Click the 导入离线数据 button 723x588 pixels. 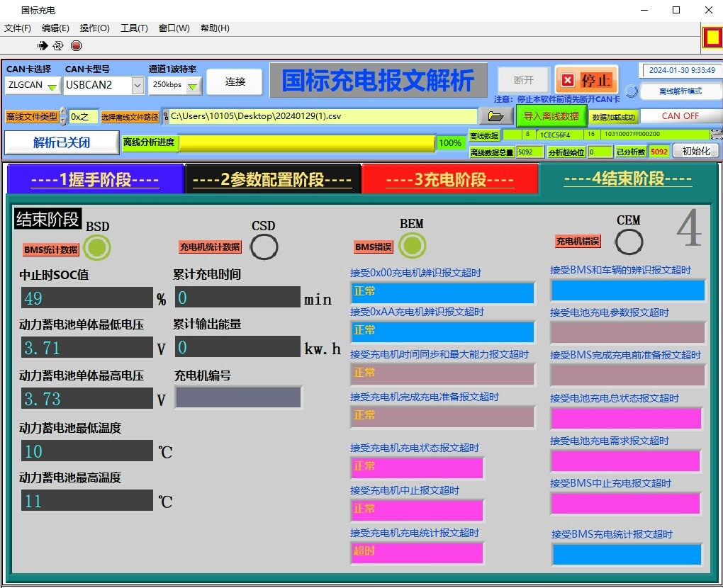pyautogui.click(x=551, y=116)
